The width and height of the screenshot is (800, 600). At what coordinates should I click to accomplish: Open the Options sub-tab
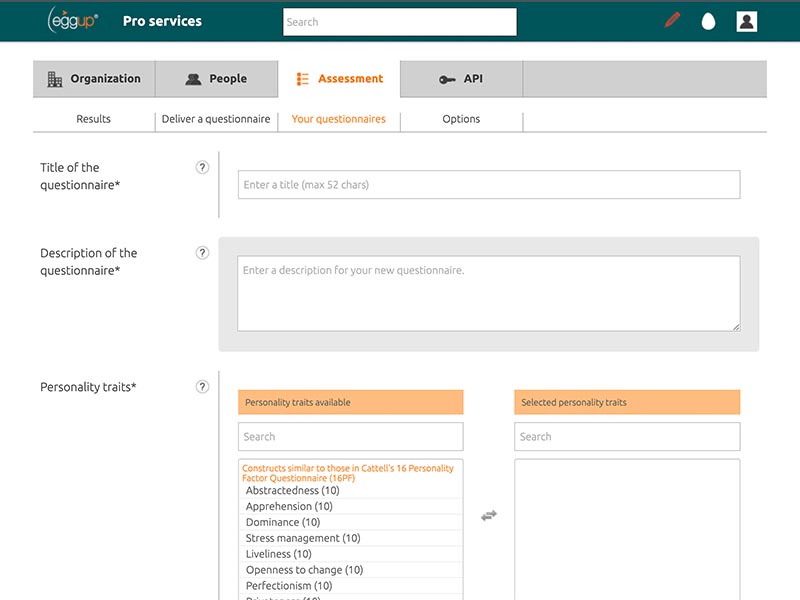461,119
